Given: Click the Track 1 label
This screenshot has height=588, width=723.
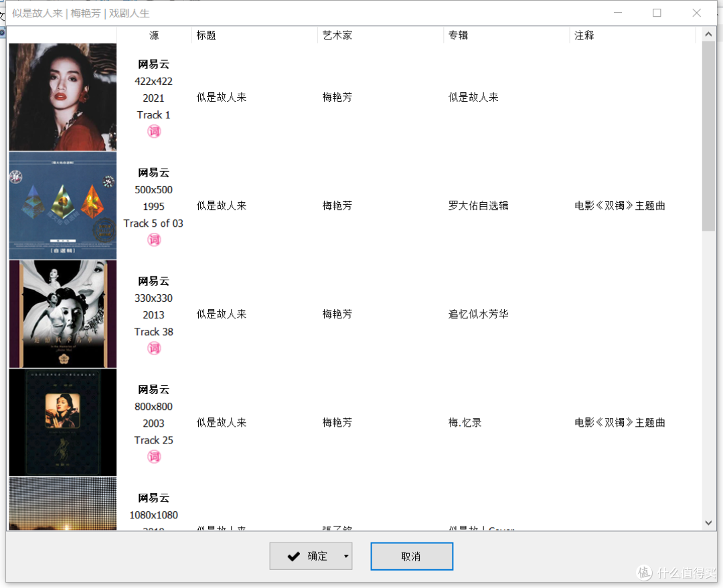Looking at the screenshot, I should click(x=153, y=115).
